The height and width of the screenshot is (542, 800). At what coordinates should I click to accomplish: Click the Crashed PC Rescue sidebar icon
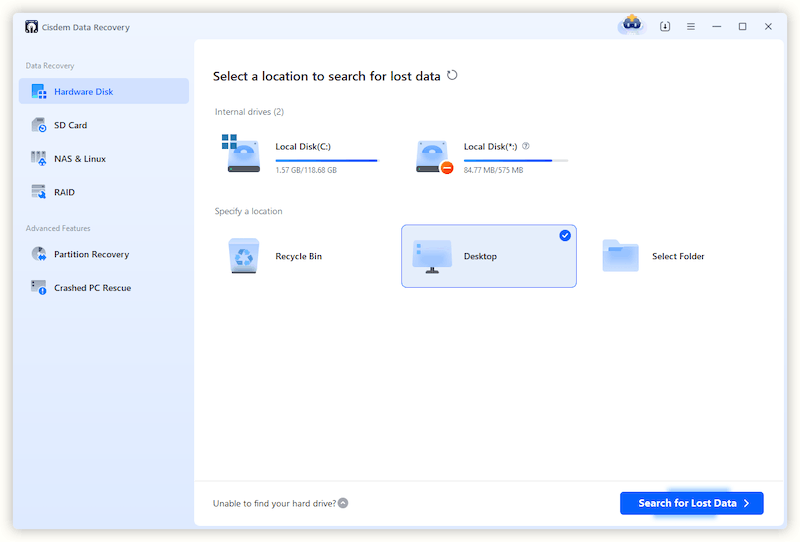39,287
